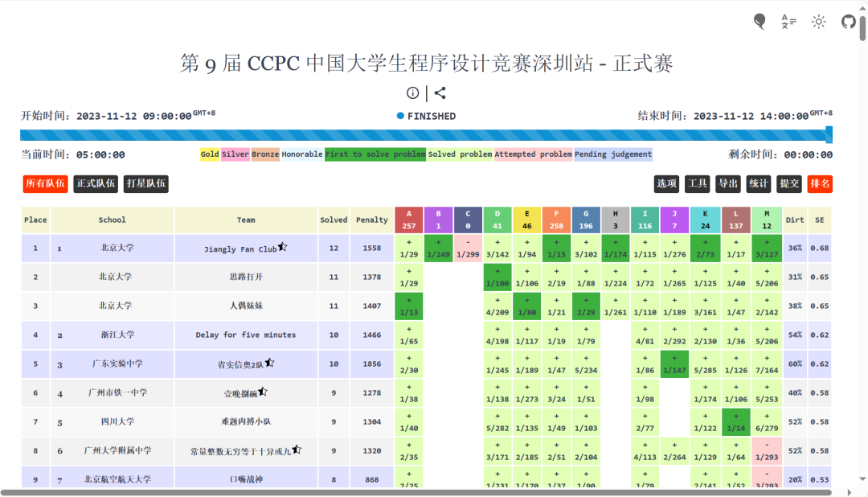
Task: Click the share icon below title
Action: click(x=440, y=93)
